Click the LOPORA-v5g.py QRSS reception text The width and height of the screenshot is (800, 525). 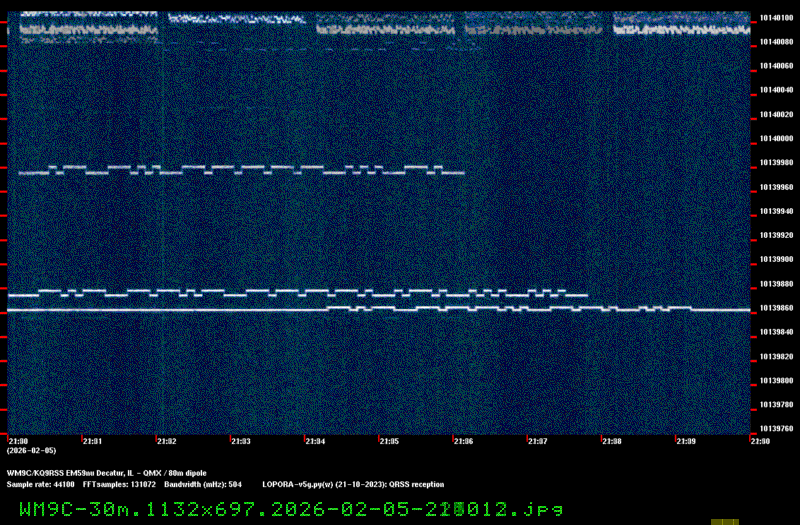(x=353, y=485)
